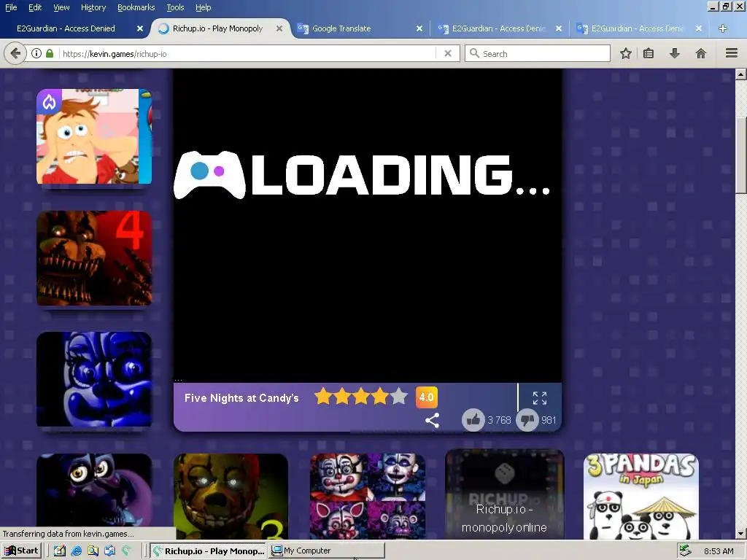Select the Richup.io - Play Monopoly tab
This screenshot has width=747, height=560.
(x=217, y=28)
